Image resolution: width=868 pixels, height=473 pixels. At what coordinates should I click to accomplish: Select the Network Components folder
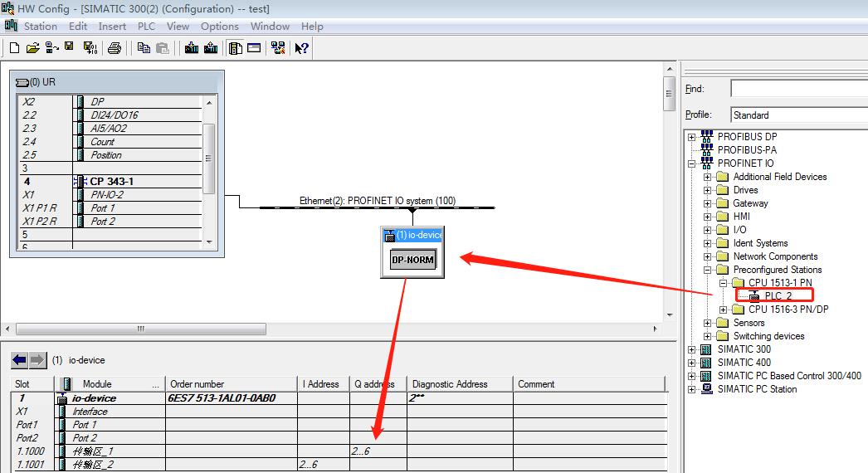pos(775,256)
